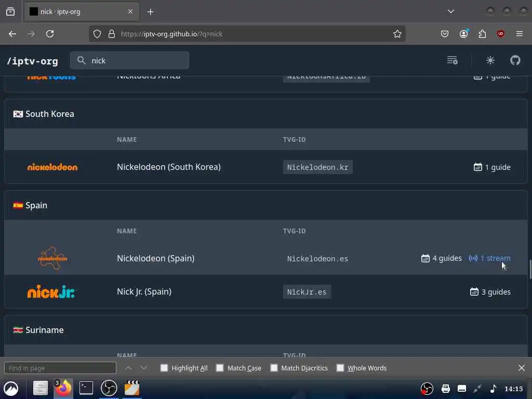Click the Nickelodeon Spain splat logo
This screenshot has height=399, width=532.
[52, 259]
